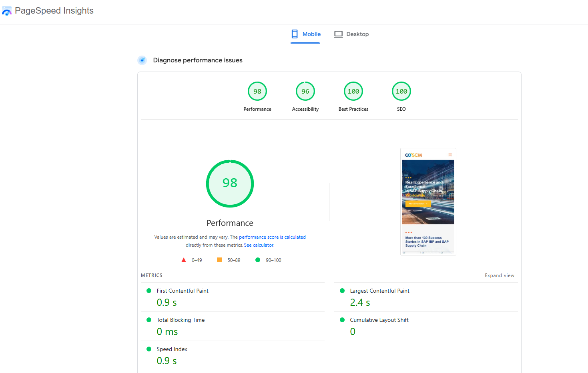Click the green circle 90–100 legend icon

point(258,260)
